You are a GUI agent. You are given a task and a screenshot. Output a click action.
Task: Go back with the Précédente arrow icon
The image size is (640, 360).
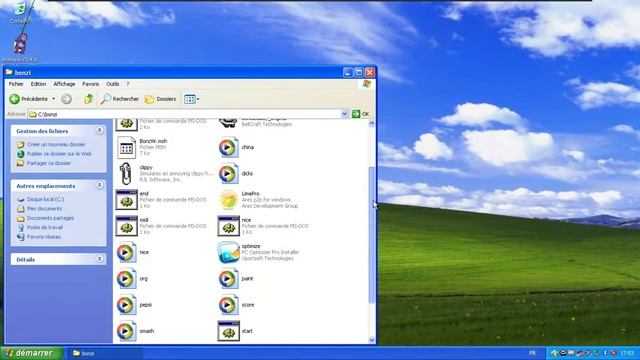pyautogui.click(x=15, y=99)
